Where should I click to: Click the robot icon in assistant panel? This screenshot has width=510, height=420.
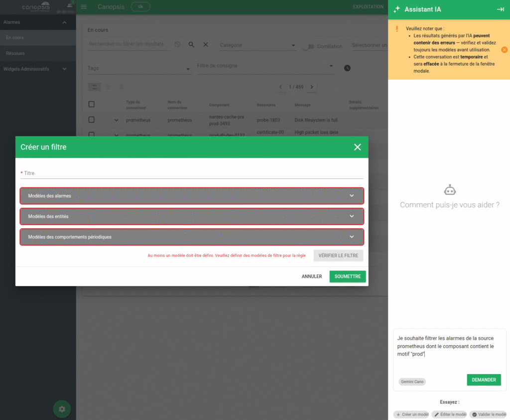[450, 190]
